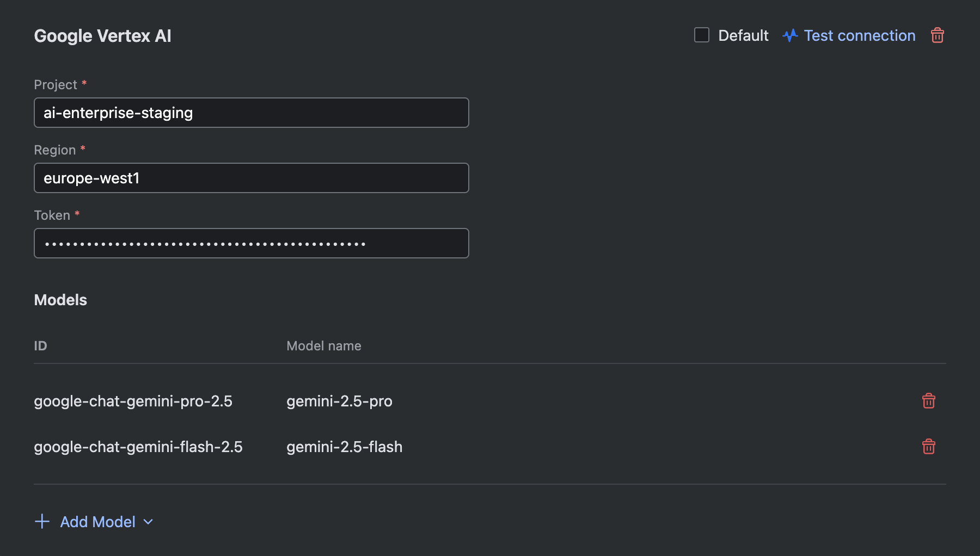The height and width of the screenshot is (556, 980).
Task: Click the Add Model button label
Action: [97, 522]
